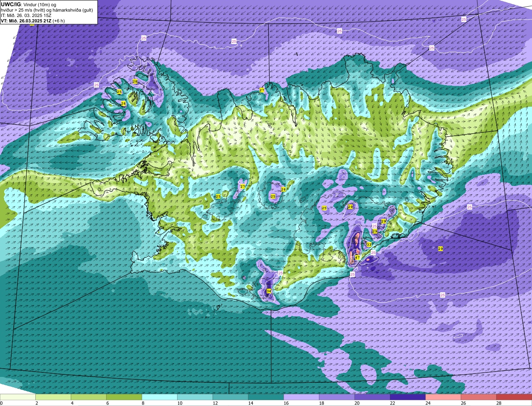Select the red scale swatch above 28 m/s
The width and height of the screenshot is (532, 406).
(514, 397)
